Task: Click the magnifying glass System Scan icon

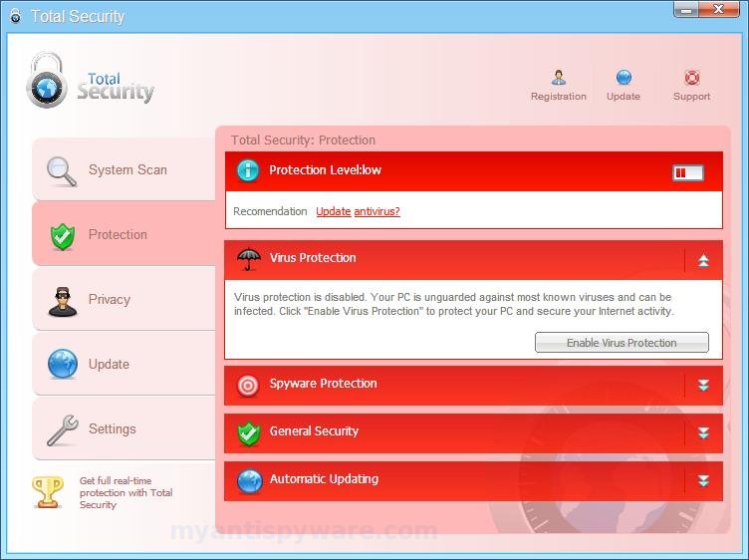Action: tap(62, 171)
